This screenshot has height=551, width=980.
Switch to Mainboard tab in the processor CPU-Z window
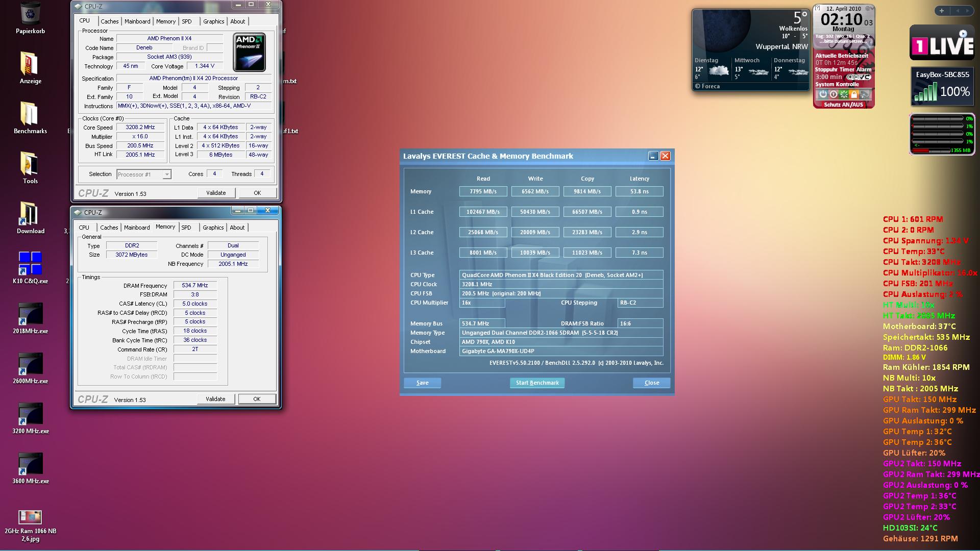(x=137, y=21)
